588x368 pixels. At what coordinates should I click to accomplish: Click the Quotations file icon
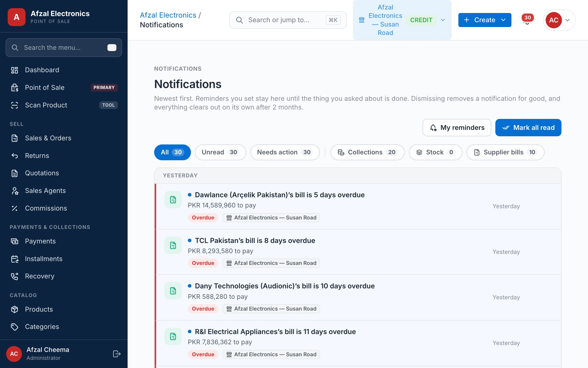click(x=15, y=173)
